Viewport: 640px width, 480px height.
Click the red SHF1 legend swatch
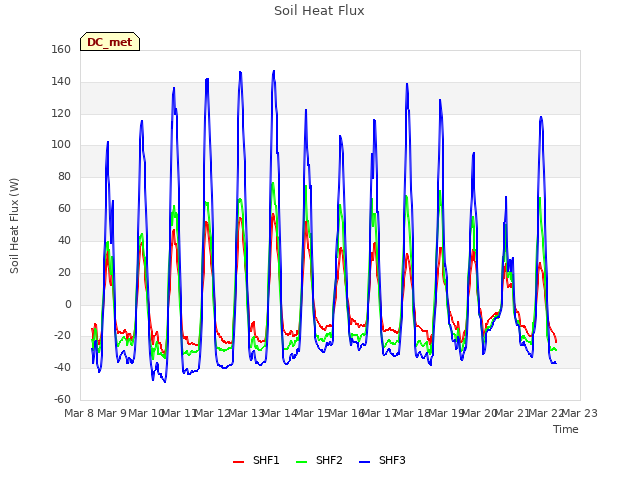(x=238, y=462)
